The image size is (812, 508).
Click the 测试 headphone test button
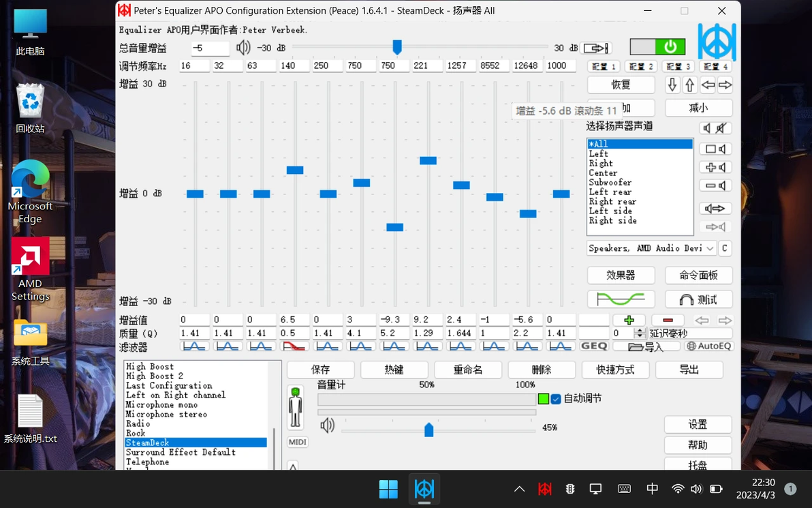(x=699, y=299)
